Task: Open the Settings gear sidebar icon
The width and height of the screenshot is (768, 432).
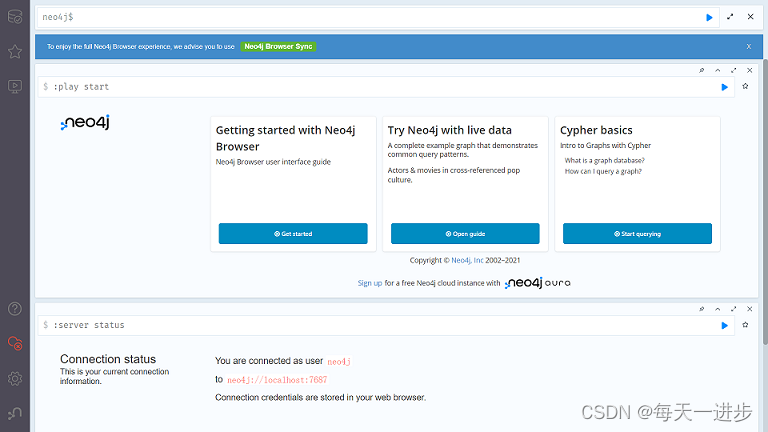Action: 15,379
